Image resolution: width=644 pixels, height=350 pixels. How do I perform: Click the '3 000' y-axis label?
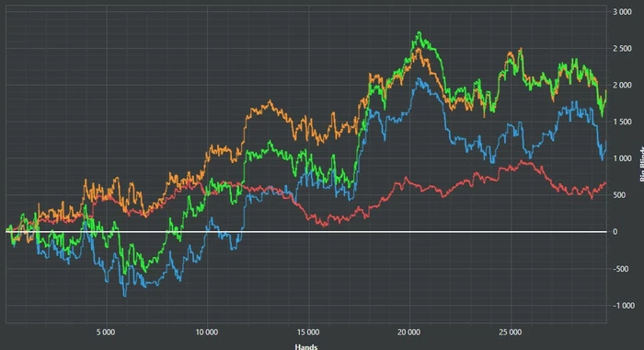click(x=622, y=12)
